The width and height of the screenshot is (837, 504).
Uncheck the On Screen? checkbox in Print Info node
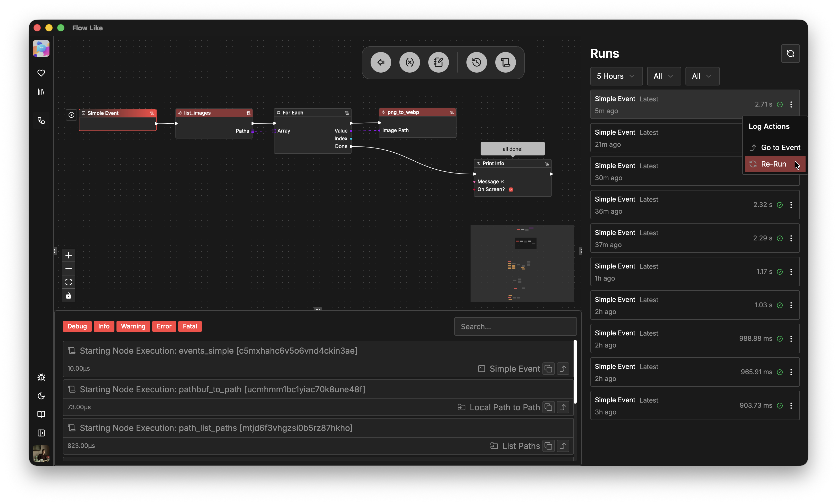(x=510, y=189)
